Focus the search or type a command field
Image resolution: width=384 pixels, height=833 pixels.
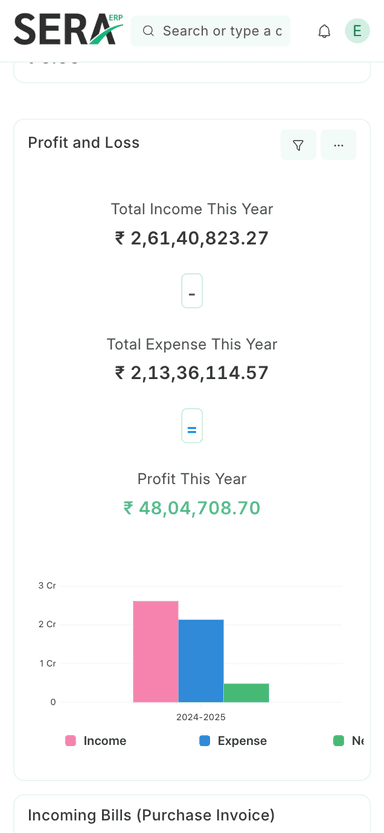[x=210, y=31]
